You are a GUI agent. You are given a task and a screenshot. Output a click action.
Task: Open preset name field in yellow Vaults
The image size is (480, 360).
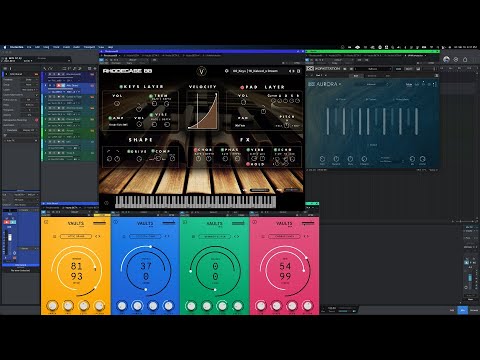pos(76,236)
